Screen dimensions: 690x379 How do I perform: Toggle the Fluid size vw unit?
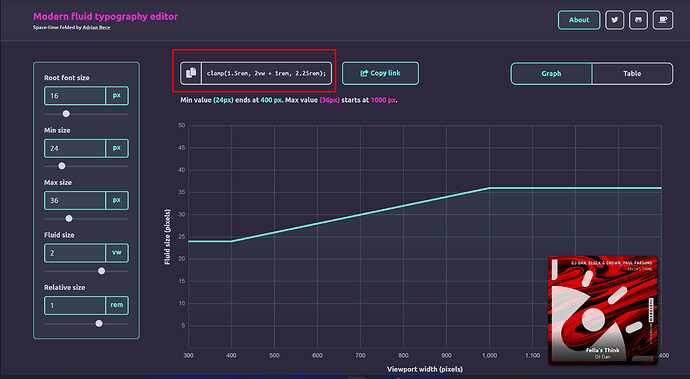click(117, 253)
